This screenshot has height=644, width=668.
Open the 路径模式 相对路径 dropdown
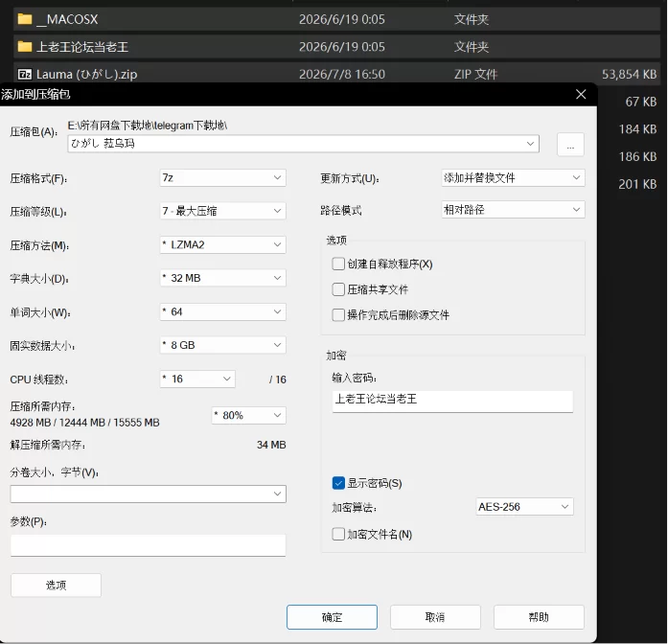coord(513,210)
